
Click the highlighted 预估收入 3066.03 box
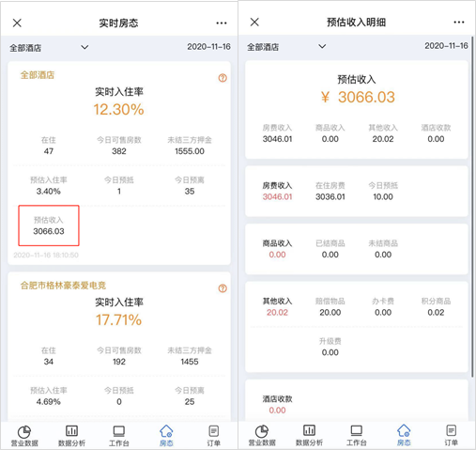click(x=49, y=225)
